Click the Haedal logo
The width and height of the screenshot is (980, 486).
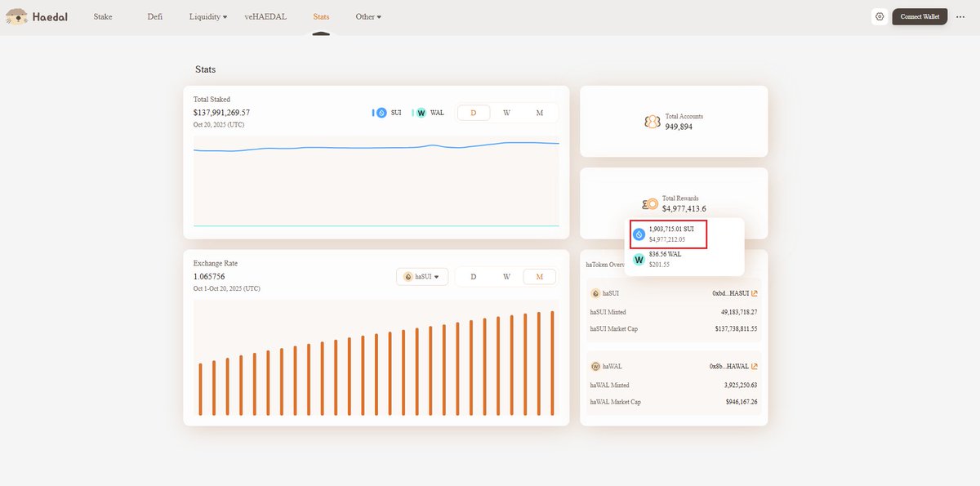click(x=36, y=16)
